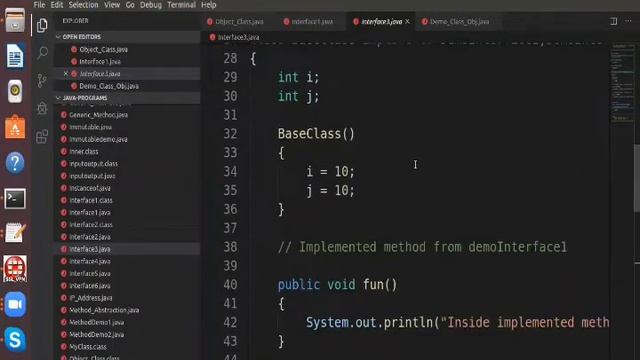Open inputoutput.java in file tree
This screenshot has height=360, width=640.
(x=128, y=176)
